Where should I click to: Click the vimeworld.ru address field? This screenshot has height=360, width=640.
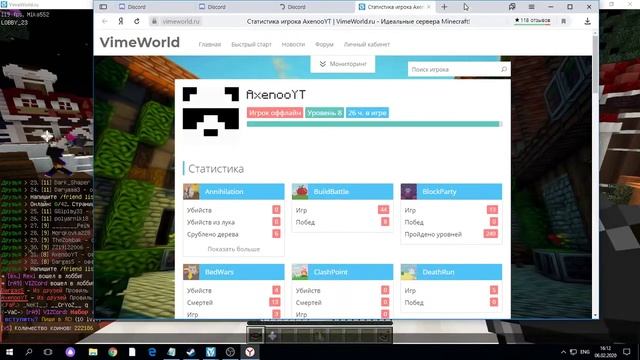181,21
